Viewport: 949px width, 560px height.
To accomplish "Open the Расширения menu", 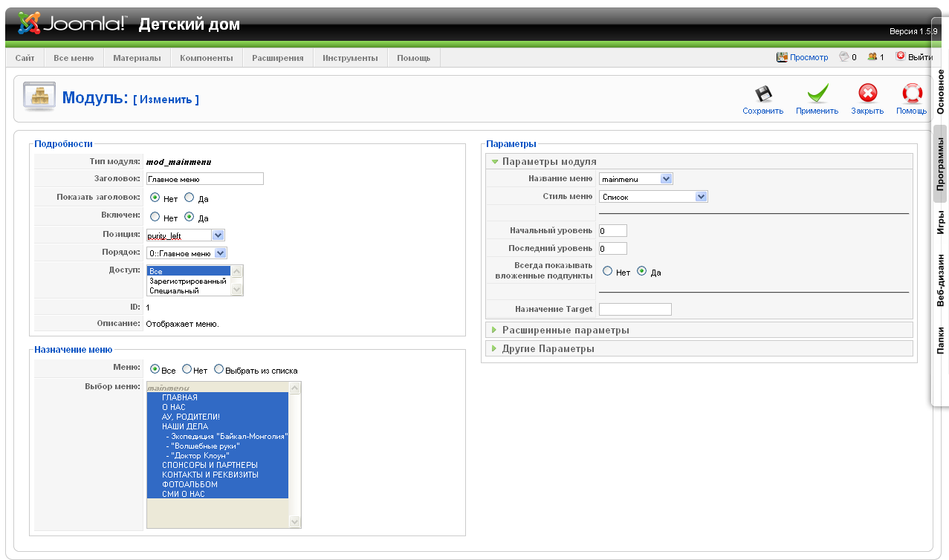I will pos(277,58).
